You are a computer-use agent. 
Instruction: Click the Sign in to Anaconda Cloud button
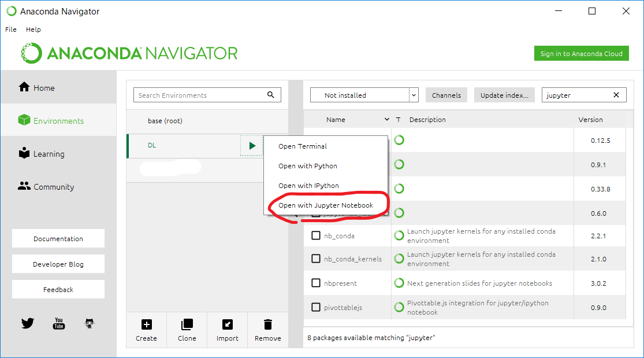[x=581, y=53]
